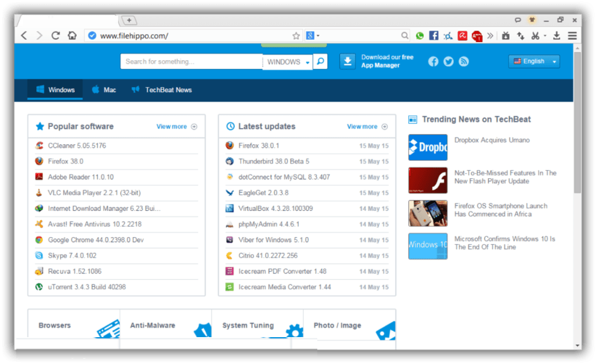Click the speech bubble icon in title bar
Screen dimensions: 596x364
pyautogui.click(x=518, y=20)
